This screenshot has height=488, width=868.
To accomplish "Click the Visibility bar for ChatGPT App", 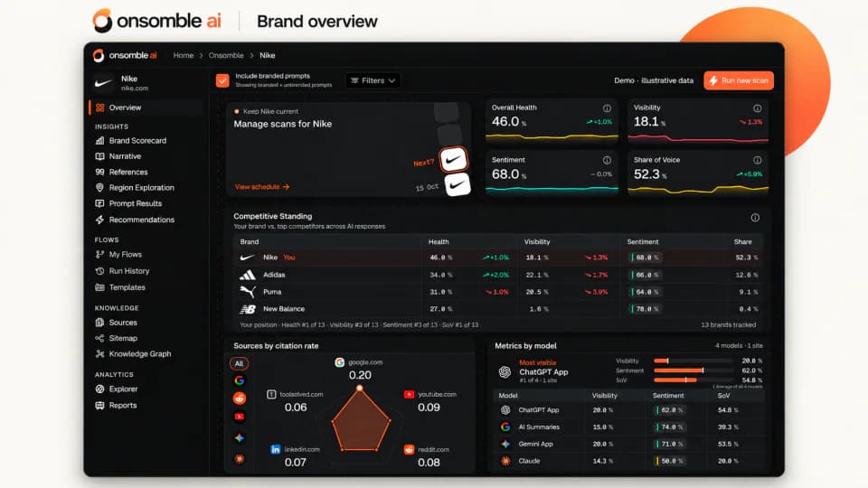I will tap(693, 361).
